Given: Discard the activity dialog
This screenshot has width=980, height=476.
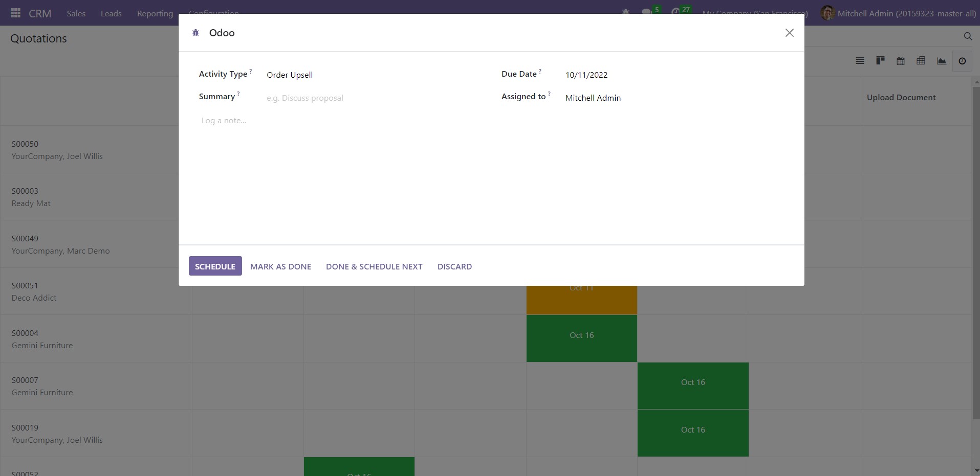Looking at the screenshot, I should (x=454, y=266).
